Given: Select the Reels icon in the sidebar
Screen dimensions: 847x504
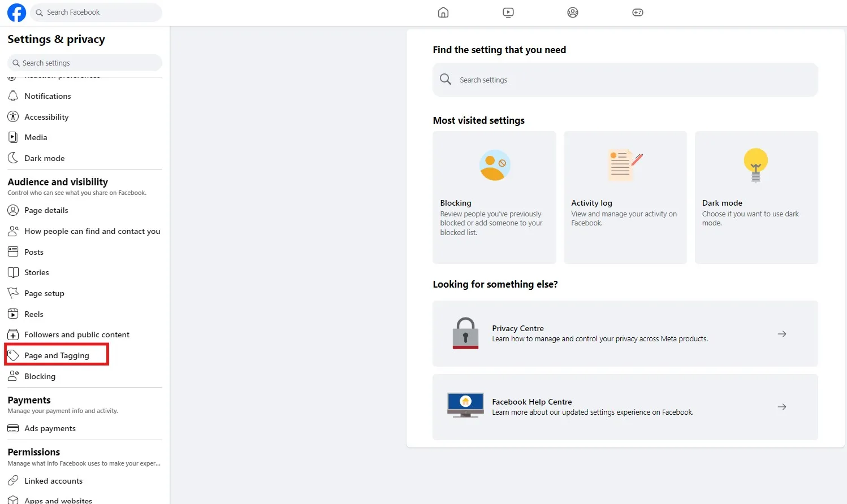Looking at the screenshot, I should [x=13, y=314].
